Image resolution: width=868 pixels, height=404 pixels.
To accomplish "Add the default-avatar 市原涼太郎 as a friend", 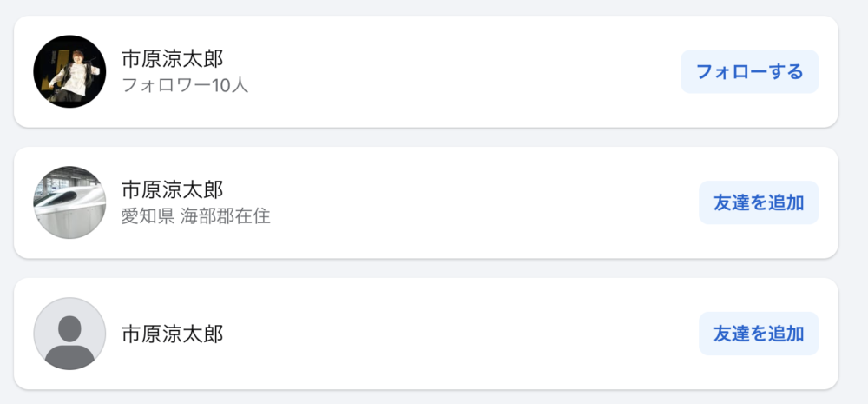I will (x=759, y=334).
